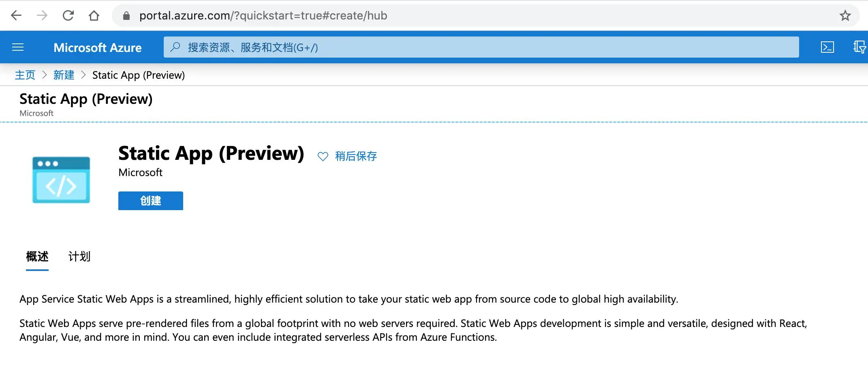This screenshot has height=374, width=868.
Task: Click the search magnifier icon
Action: [175, 47]
